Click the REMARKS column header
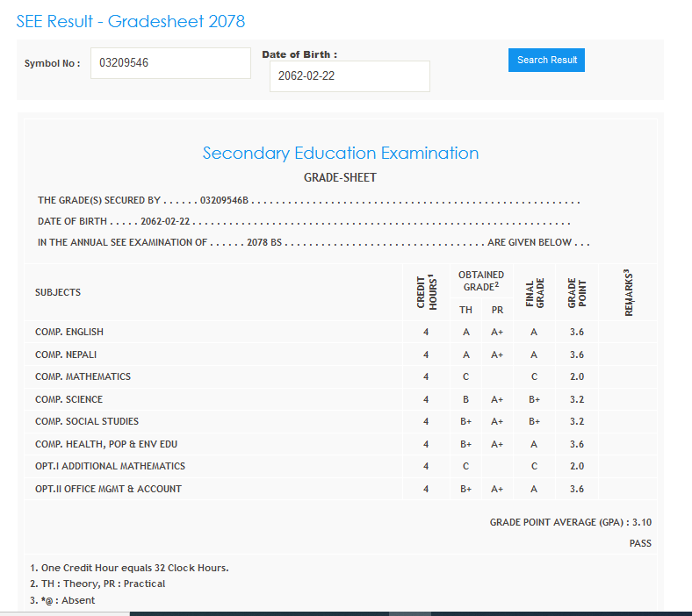Image resolution: width=692 pixels, height=616 pixels. coord(629,292)
